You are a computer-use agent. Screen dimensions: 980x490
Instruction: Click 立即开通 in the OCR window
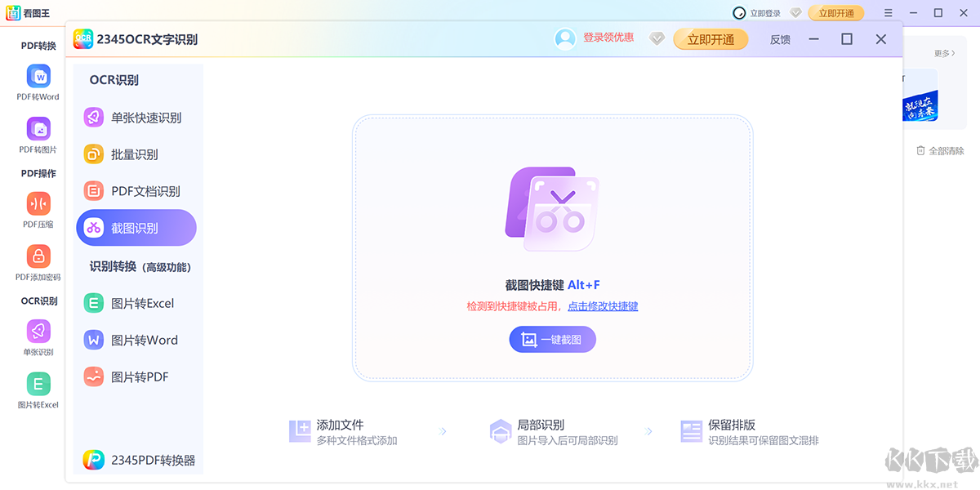point(710,38)
